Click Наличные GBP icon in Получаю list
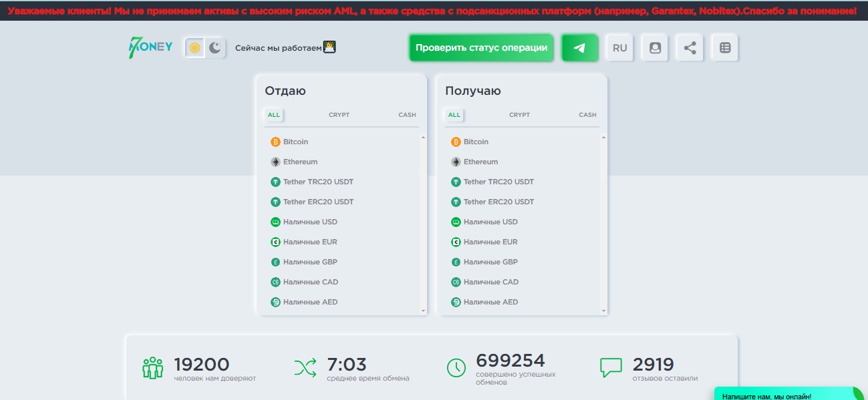Screen dimensions: 868x400 point(456,262)
